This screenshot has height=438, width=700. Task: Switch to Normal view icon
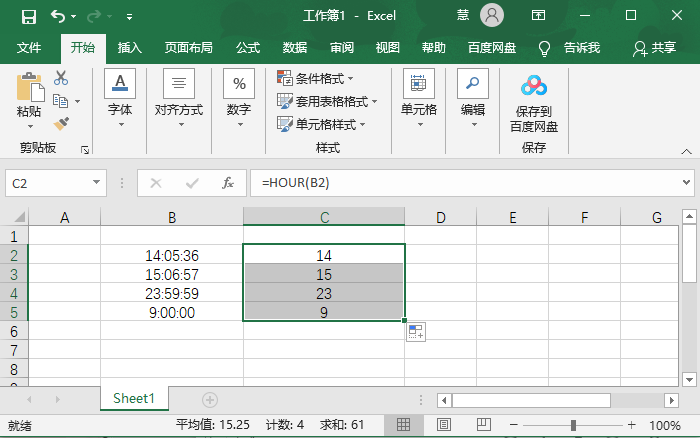(403, 424)
